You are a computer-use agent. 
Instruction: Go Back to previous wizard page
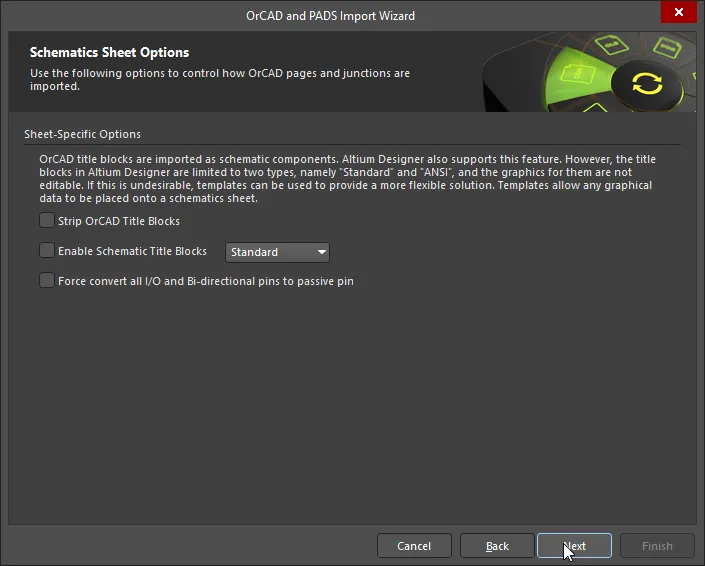click(497, 546)
